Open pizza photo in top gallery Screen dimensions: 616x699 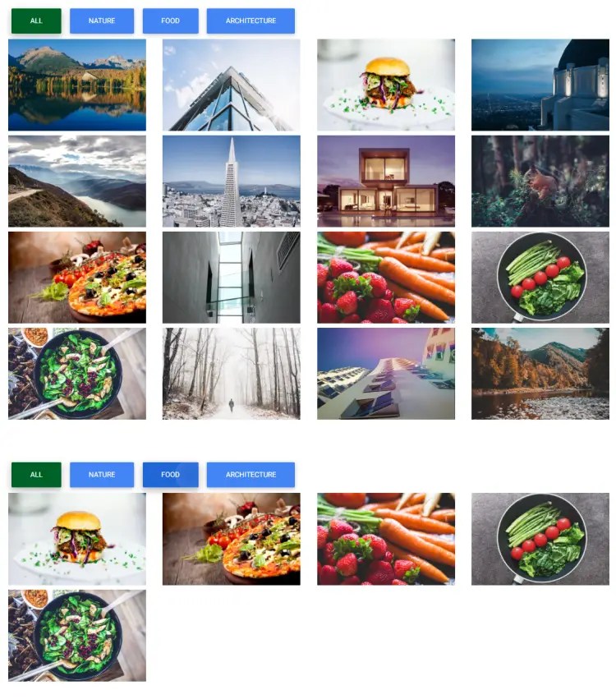point(77,278)
